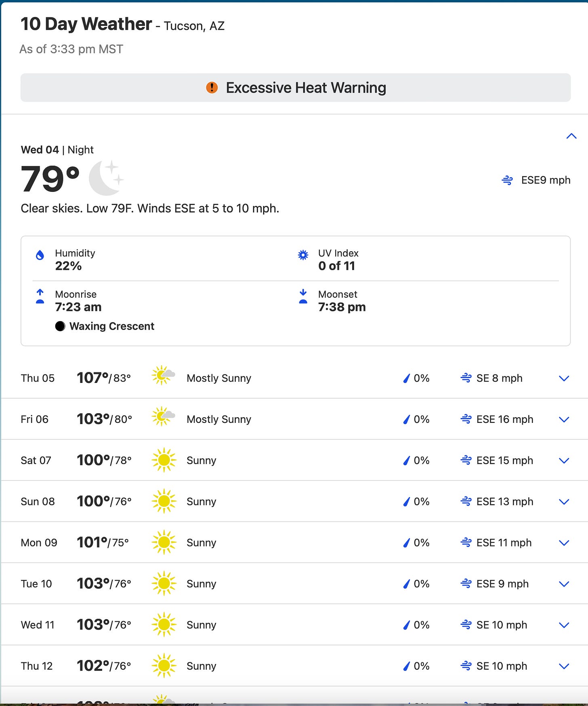Viewport: 588px width, 706px height.
Task: Click the orange Excessive Heat Warning alert icon
Action: coord(212,87)
